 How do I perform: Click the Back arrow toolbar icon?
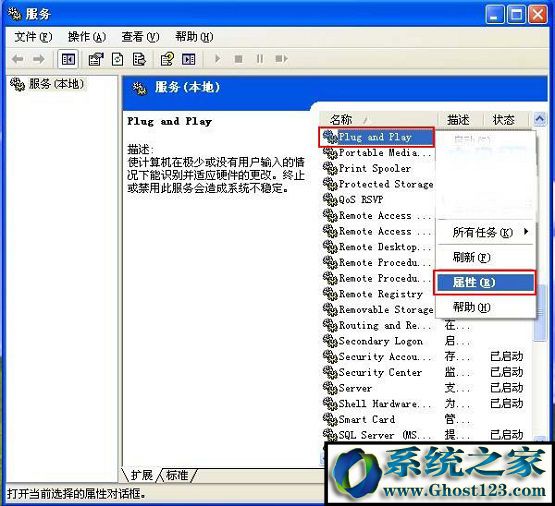coord(18,59)
